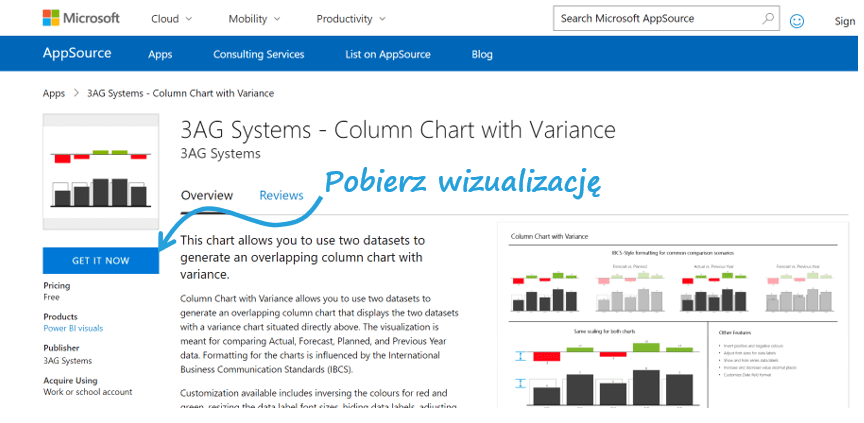Viewport: 864px width, 423px height.
Task: Click the search magnifier icon
Action: coord(768,18)
